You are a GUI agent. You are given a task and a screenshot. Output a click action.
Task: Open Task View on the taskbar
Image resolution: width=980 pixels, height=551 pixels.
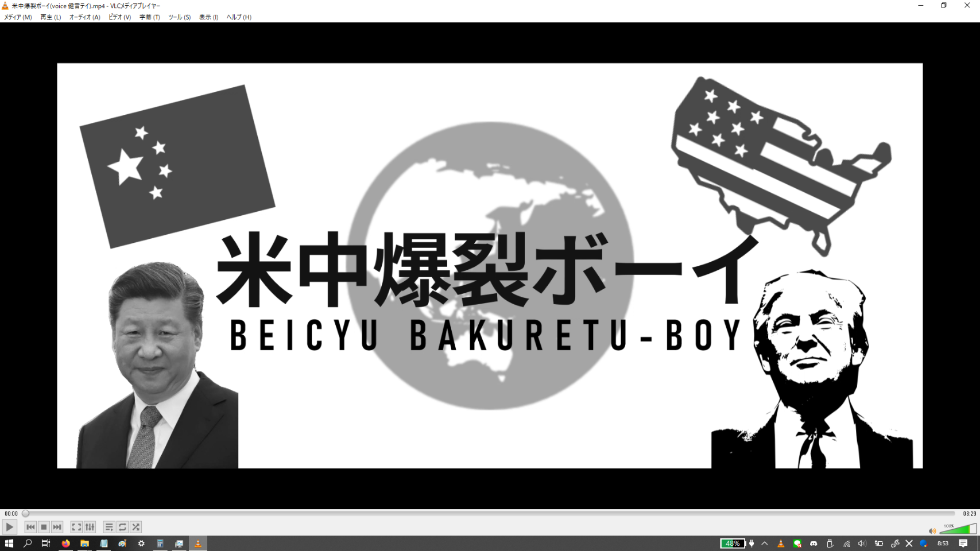[x=46, y=544]
